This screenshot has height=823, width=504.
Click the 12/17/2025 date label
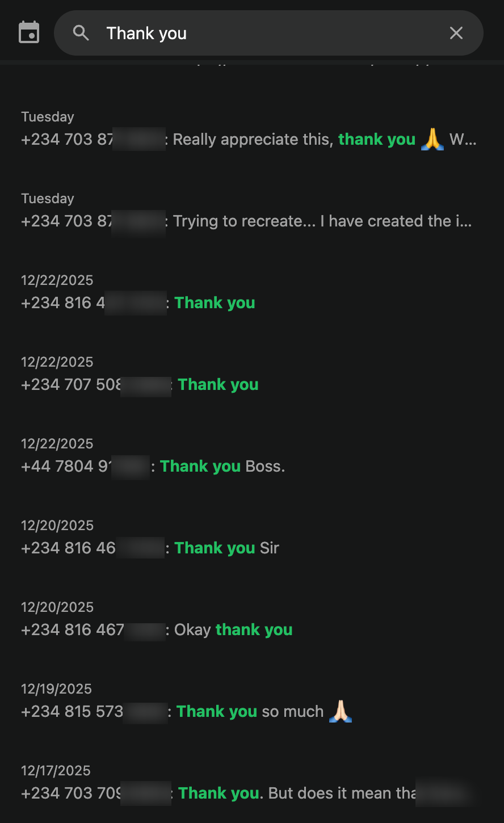click(56, 771)
